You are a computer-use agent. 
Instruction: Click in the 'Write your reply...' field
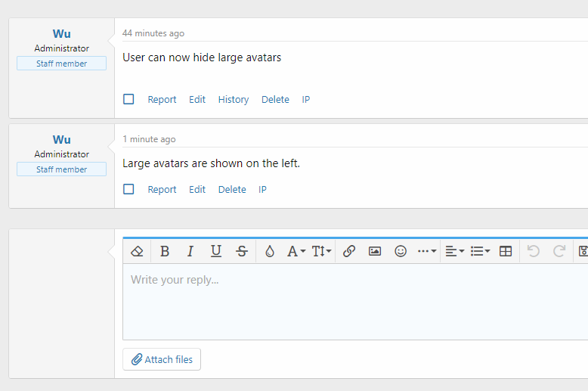point(355,302)
